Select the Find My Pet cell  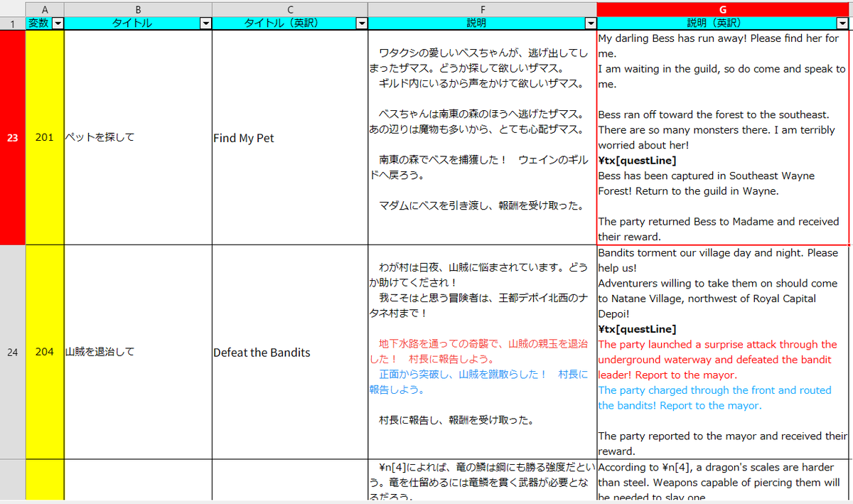[290, 138]
